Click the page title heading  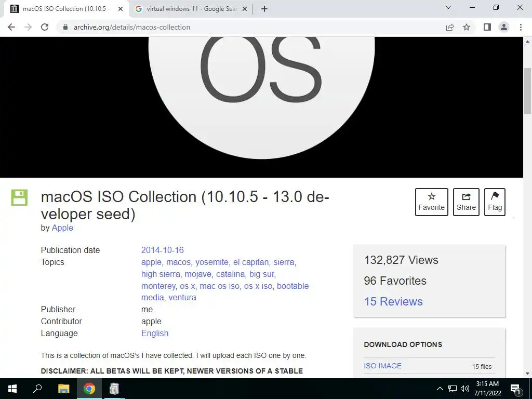pos(185,205)
